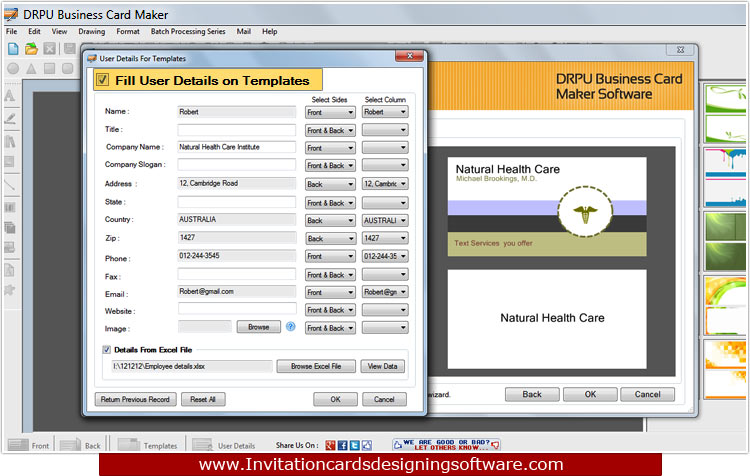Select the blue paint drip template thumbnail
Viewport: 750px width, 476px height.
[725, 177]
